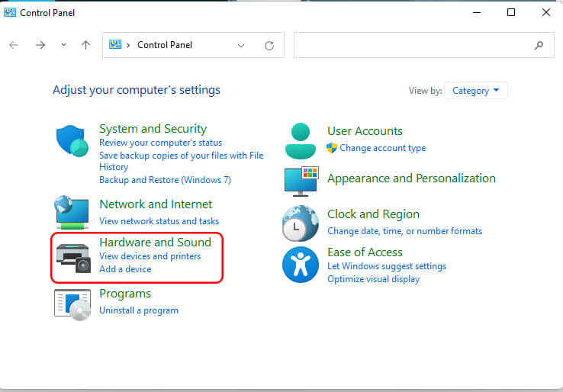Screen dimensions: 563x392
Task: Click the Network and Internet globe icon
Action: [x=72, y=211]
